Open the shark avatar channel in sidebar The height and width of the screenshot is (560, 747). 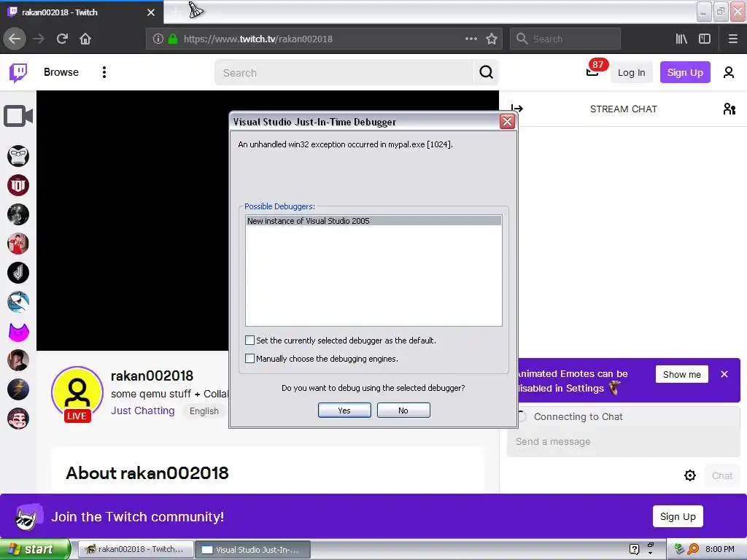[x=18, y=302]
